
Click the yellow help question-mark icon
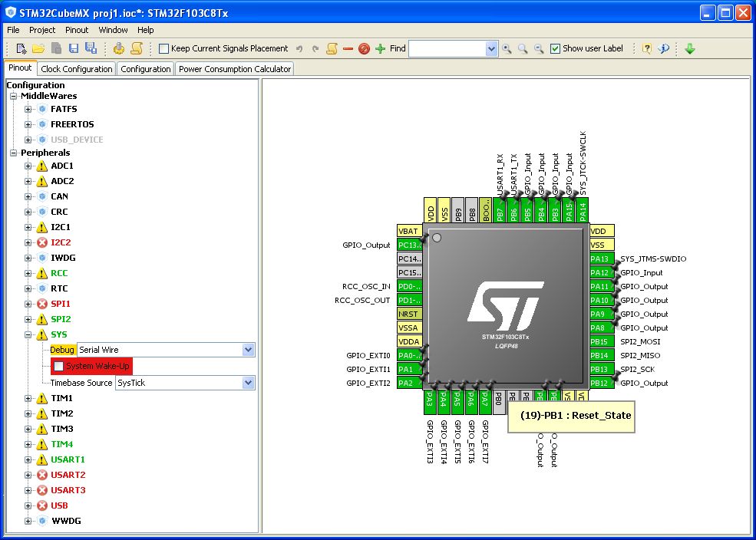[647, 48]
